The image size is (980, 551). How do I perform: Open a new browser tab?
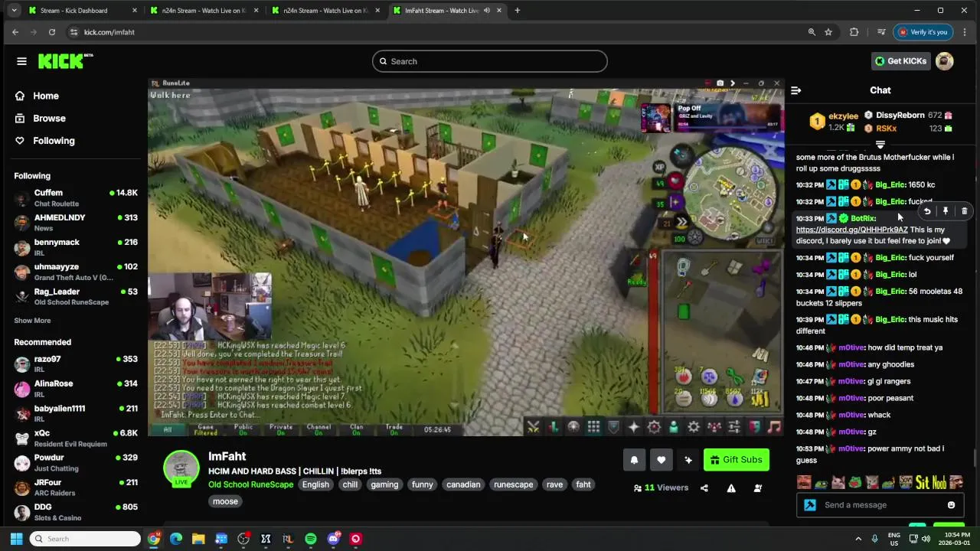518,11
